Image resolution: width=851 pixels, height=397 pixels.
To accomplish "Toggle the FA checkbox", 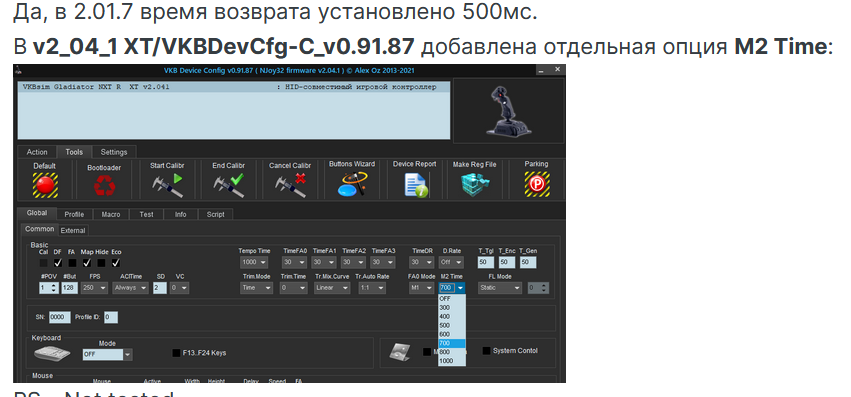I will point(72,263).
